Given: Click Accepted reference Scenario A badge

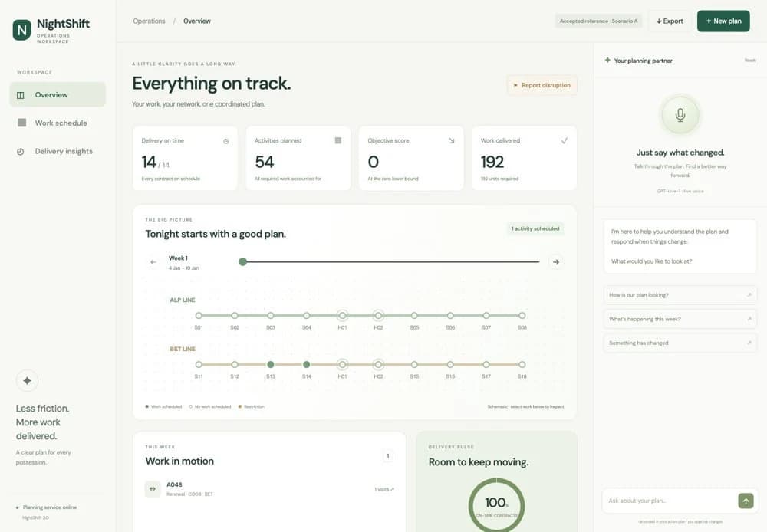Looking at the screenshot, I should [598, 21].
